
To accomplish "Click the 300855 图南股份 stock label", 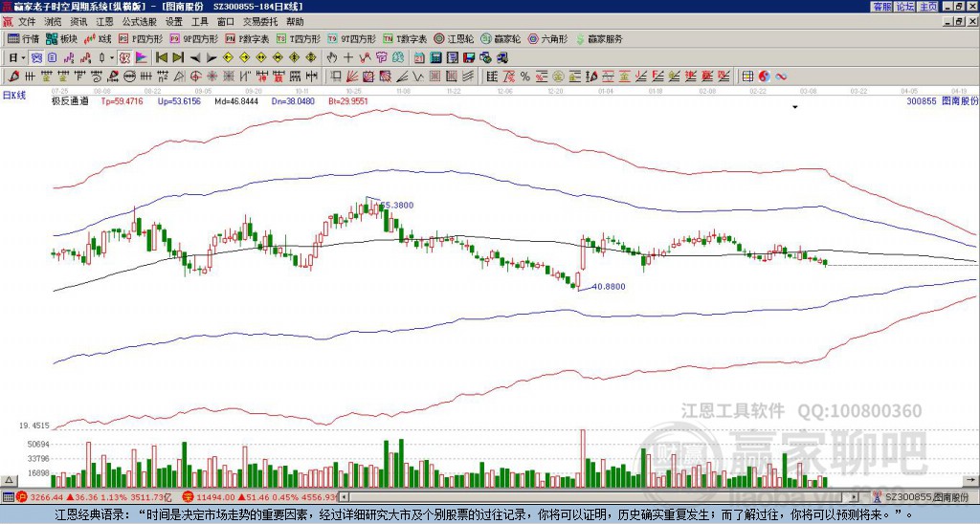I will pos(942,100).
